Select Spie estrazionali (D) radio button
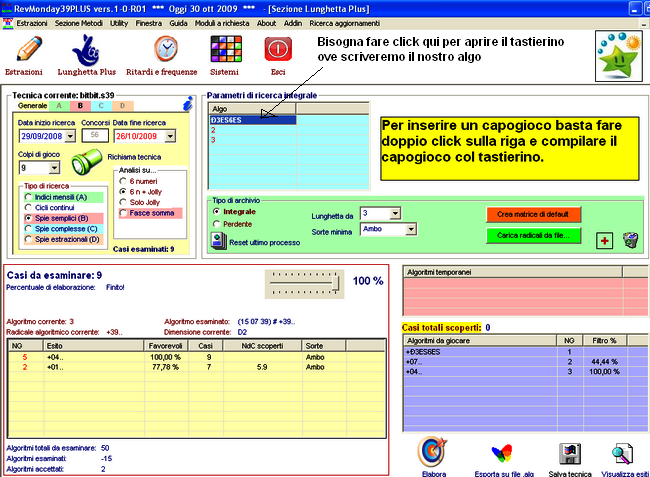 [28, 239]
